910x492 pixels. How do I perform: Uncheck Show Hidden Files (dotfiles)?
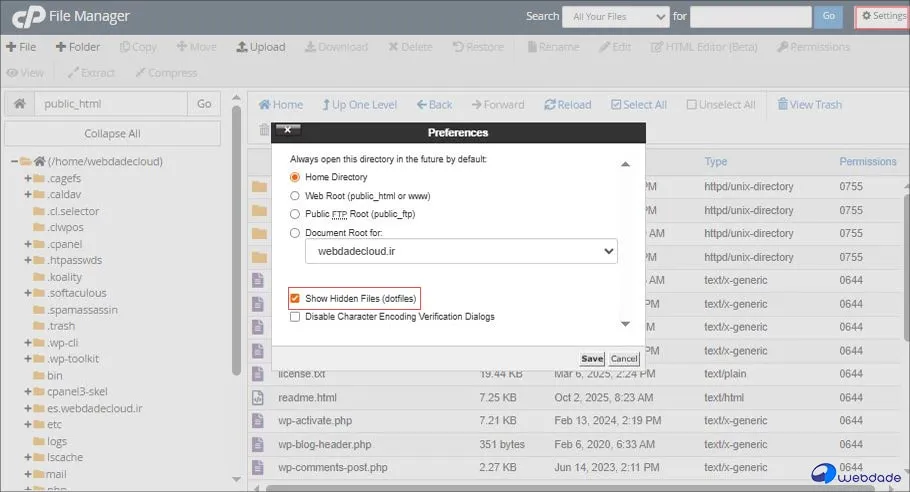tap(295, 299)
